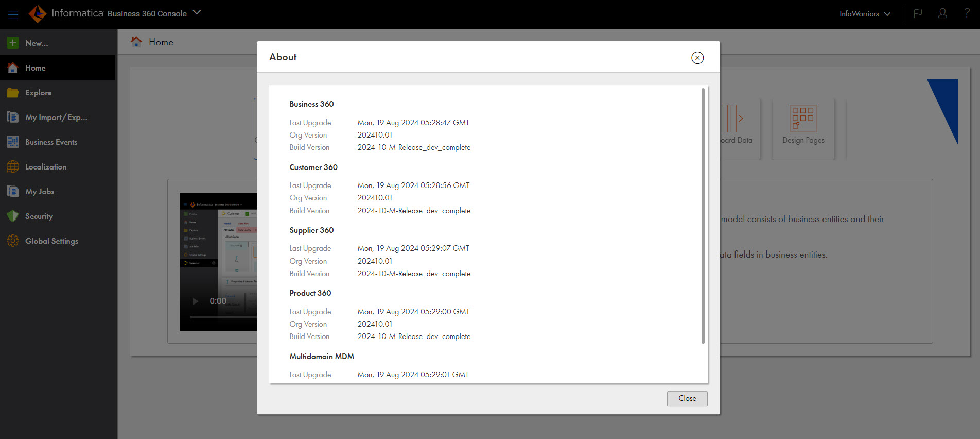Click the Close button in About dialog
Viewport: 980px width, 439px height.
pyautogui.click(x=687, y=398)
